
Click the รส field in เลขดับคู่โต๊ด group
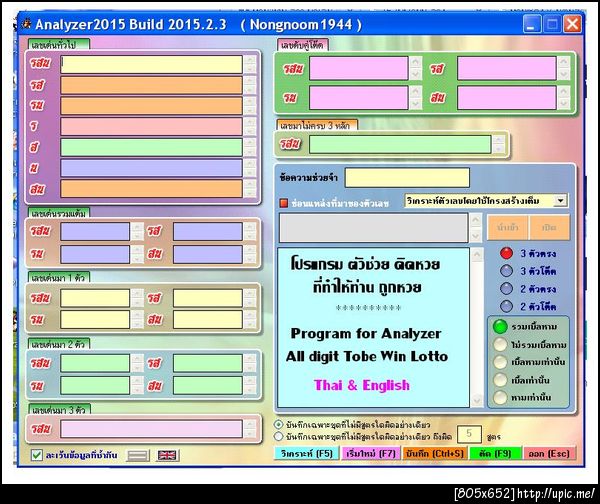pos(507,68)
